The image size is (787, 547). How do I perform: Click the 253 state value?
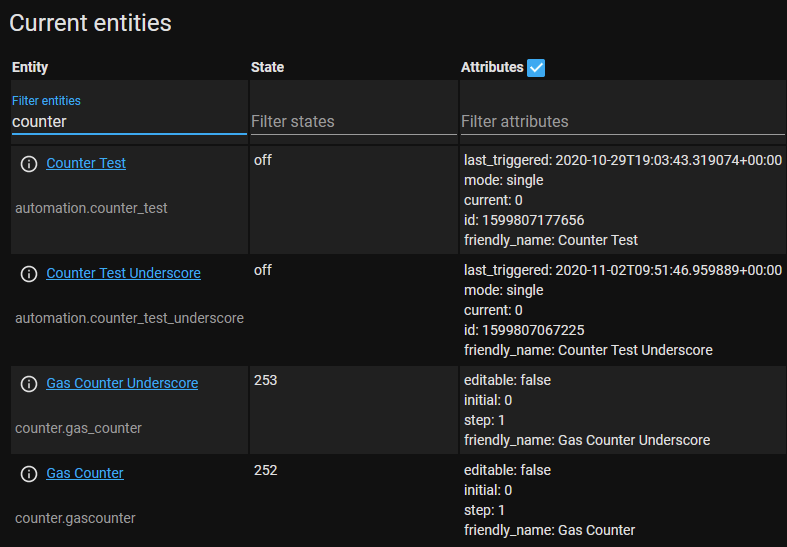click(x=265, y=380)
